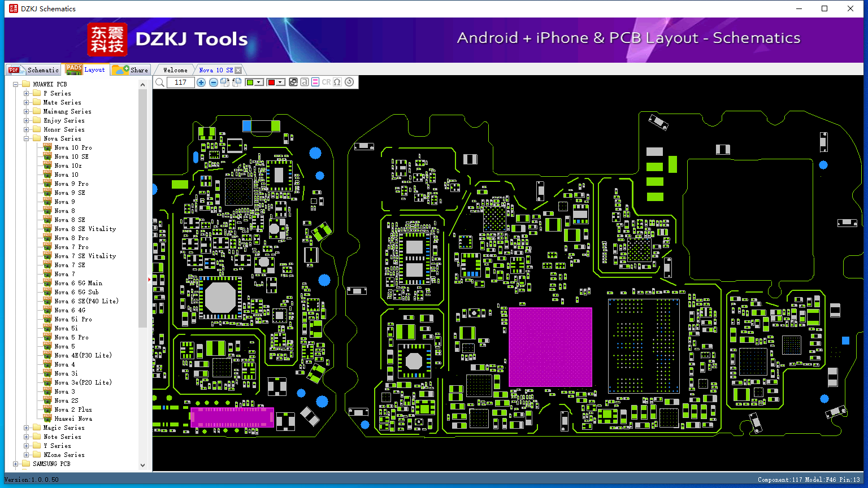This screenshot has width=868, height=488.
Task: Click the overlapping-squares layer icon
Action: pos(293,82)
